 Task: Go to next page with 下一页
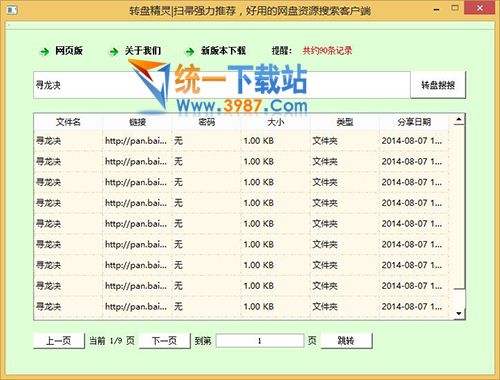[x=164, y=341]
